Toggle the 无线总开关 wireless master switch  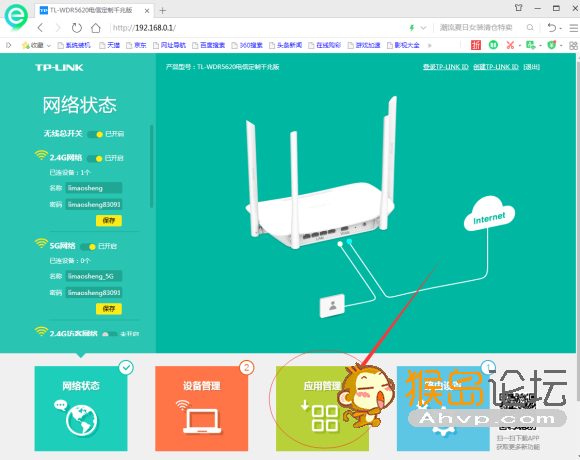[x=95, y=134]
